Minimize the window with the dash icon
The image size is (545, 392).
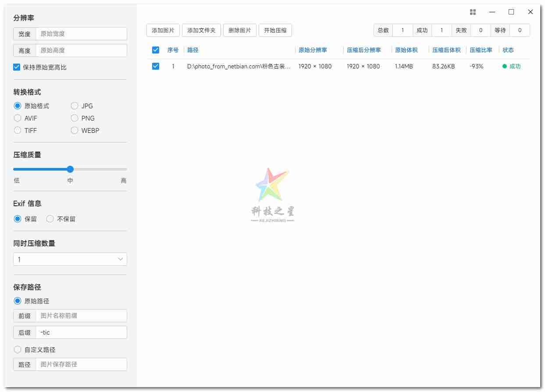click(x=492, y=12)
